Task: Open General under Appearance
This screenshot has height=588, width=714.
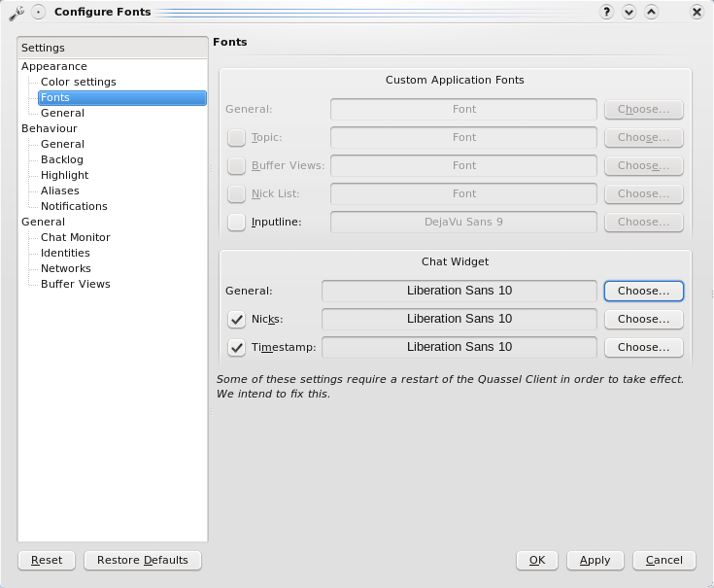Action: pyautogui.click(x=62, y=113)
